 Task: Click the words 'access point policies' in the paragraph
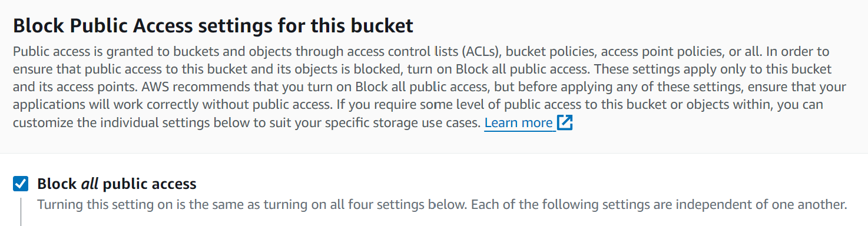point(659,52)
